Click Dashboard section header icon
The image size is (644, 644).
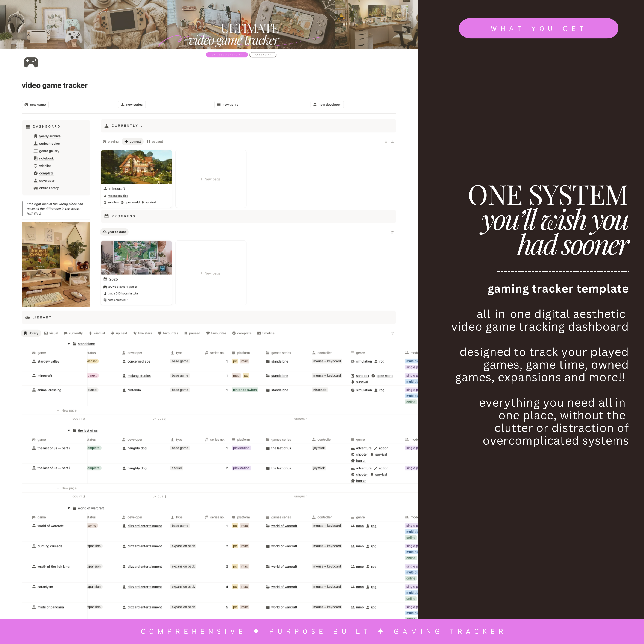pyautogui.click(x=28, y=127)
